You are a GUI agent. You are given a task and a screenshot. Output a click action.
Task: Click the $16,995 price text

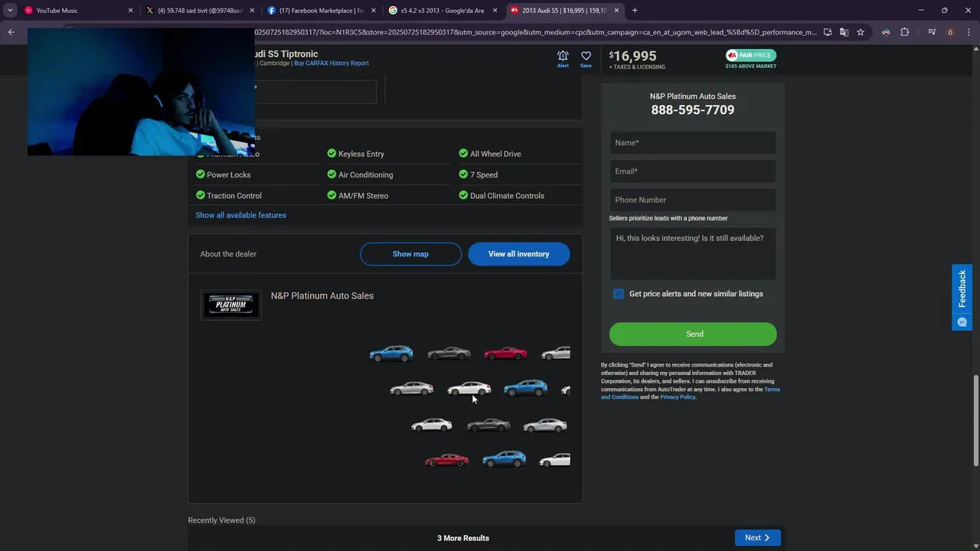tap(633, 56)
